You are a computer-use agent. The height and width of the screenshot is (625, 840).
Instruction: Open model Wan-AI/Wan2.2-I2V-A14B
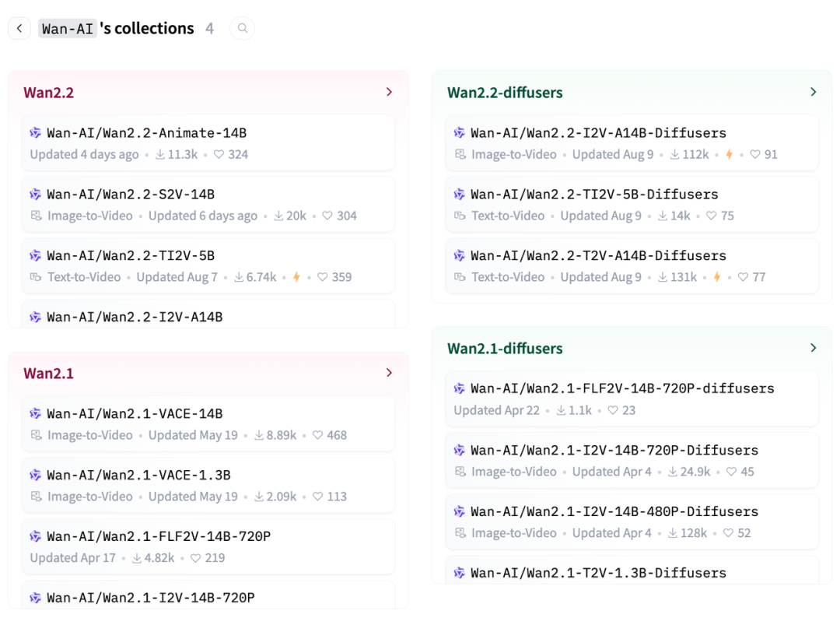click(208, 314)
